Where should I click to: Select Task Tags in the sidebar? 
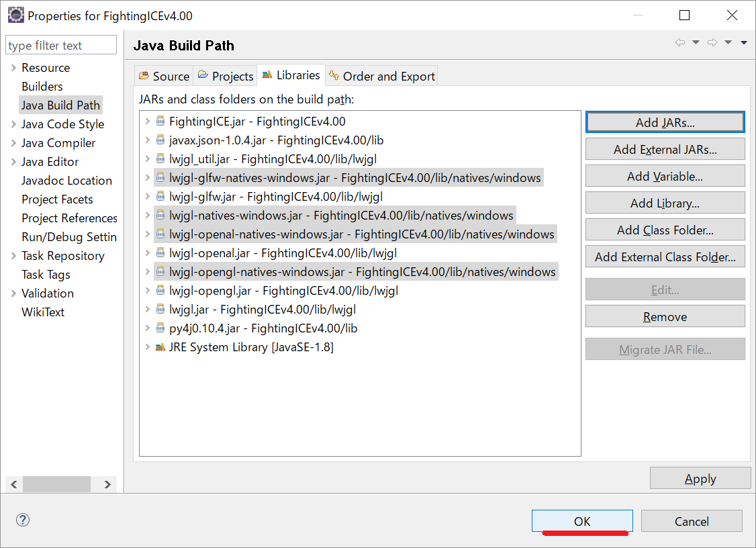point(46,275)
